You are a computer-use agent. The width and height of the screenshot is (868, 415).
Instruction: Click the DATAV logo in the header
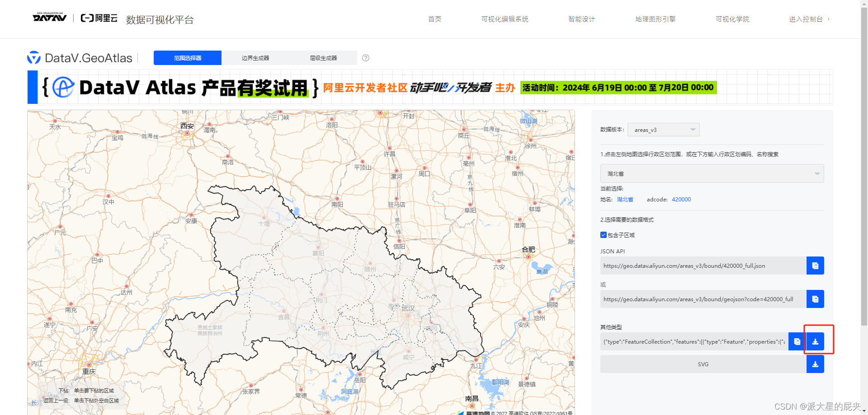[50, 18]
